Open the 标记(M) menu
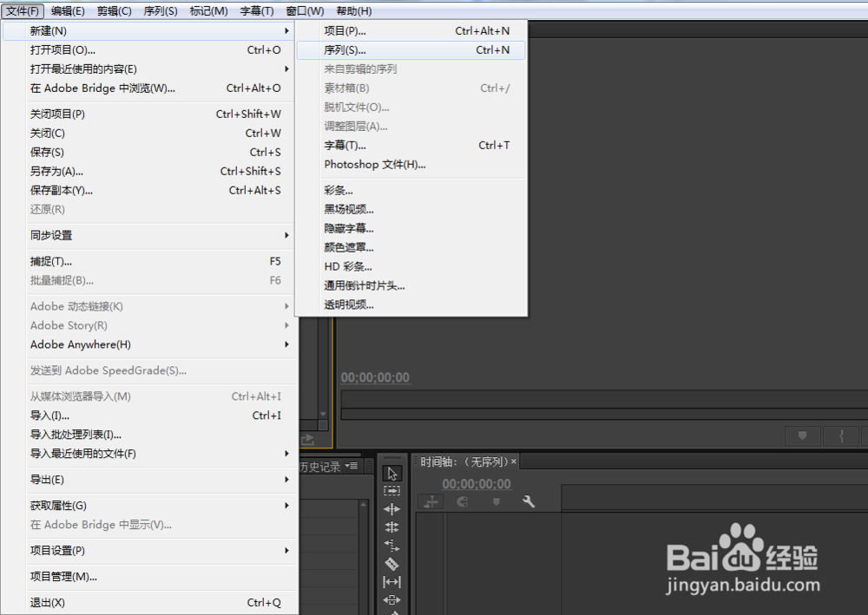 point(208,11)
